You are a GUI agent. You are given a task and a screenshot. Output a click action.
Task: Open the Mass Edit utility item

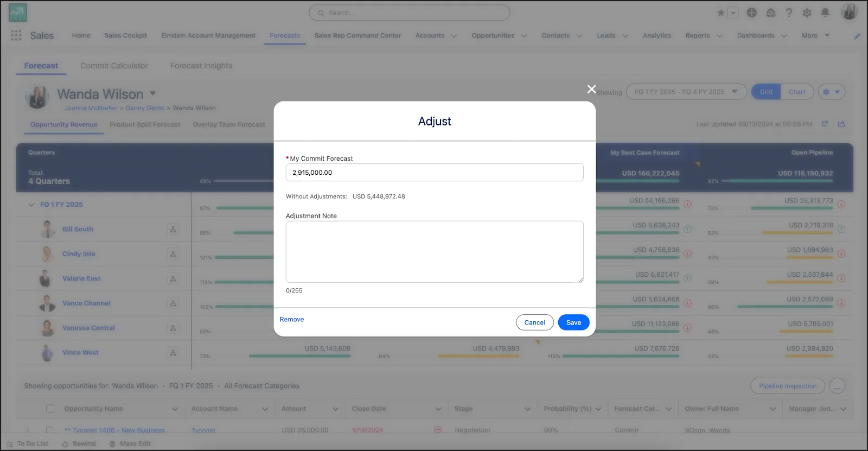coord(130,443)
